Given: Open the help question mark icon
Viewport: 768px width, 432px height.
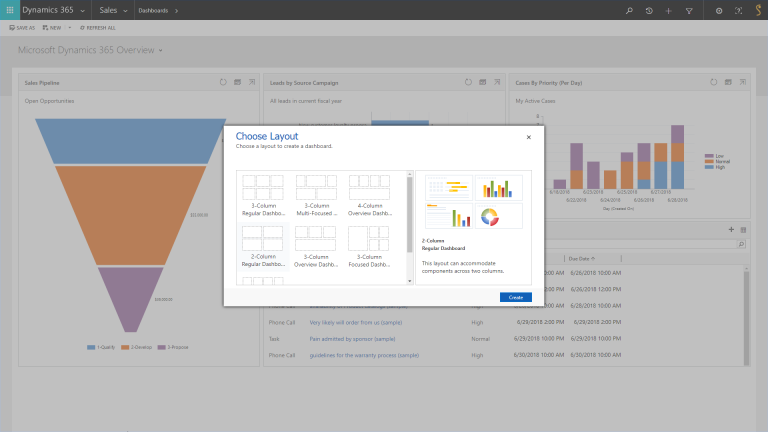Looking at the screenshot, I should tap(738, 10).
